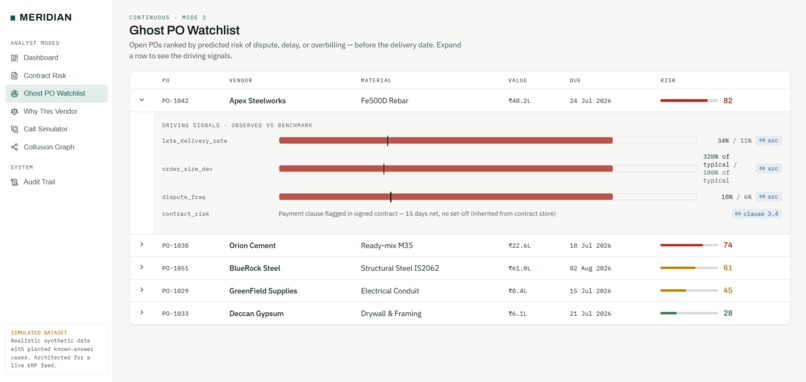
Task: Click the Call Simulator phone icon
Action: pos(14,129)
